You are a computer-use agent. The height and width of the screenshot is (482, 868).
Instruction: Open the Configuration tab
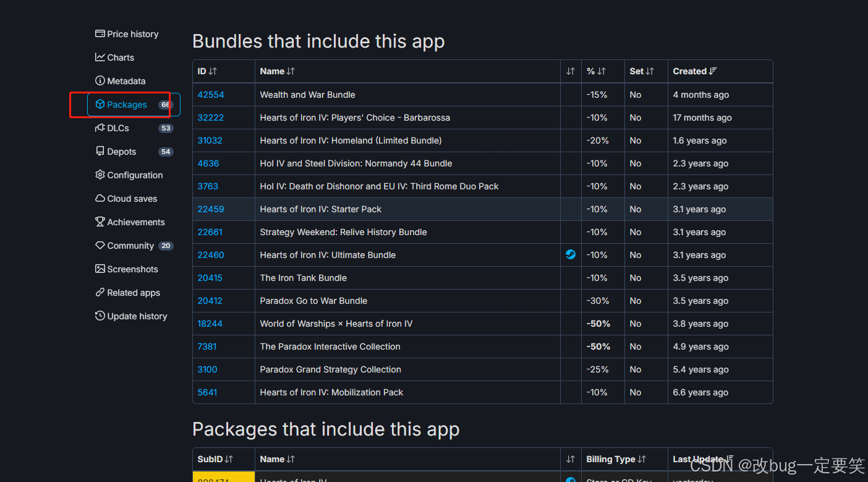(135, 175)
